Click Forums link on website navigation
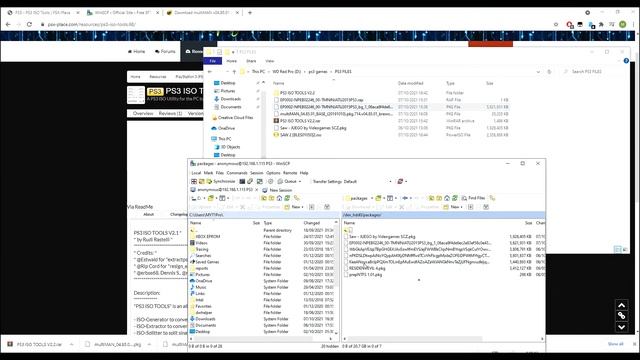640x360 pixels. click(x=165, y=51)
